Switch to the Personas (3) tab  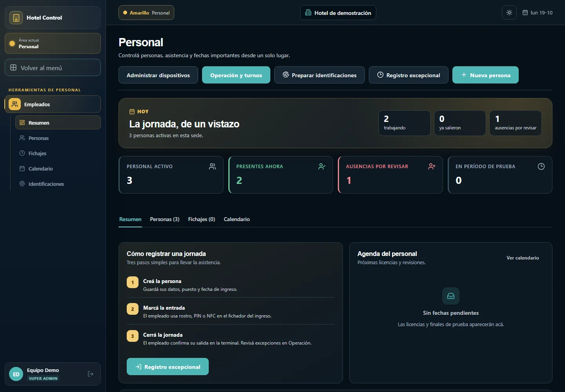click(165, 219)
